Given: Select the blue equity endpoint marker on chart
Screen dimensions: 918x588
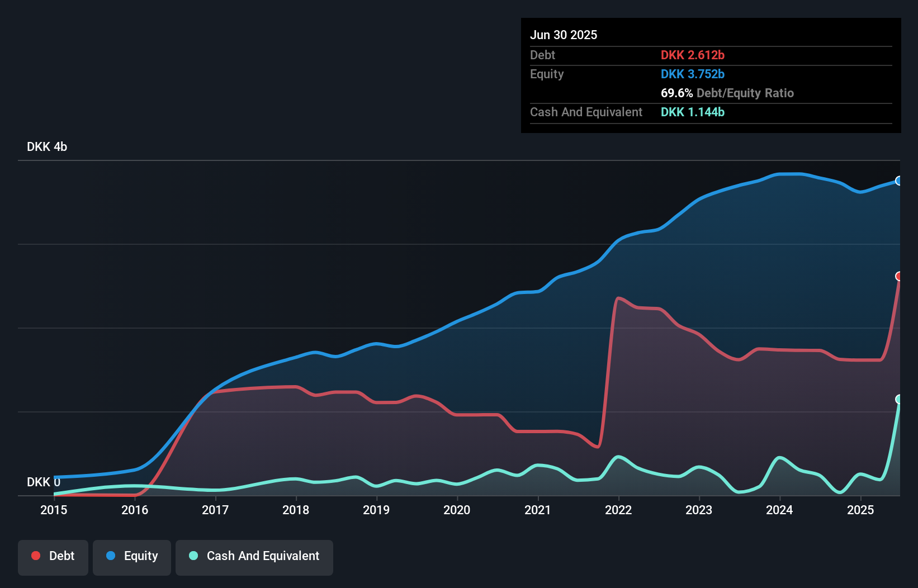Looking at the screenshot, I should (898, 181).
